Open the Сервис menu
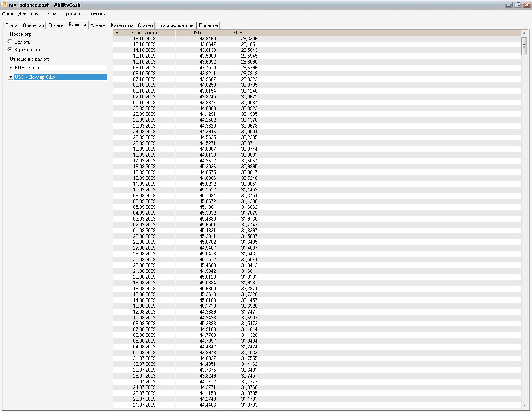 tap(51, 14)
